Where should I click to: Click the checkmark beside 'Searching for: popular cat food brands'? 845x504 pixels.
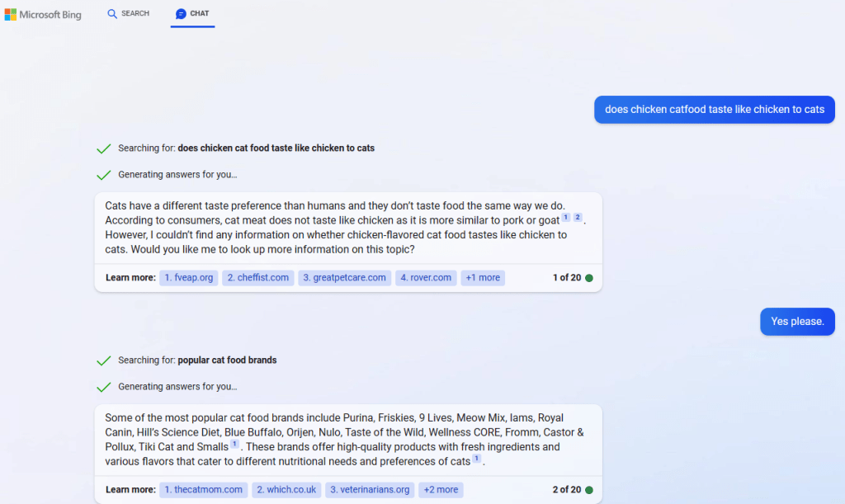103,360
